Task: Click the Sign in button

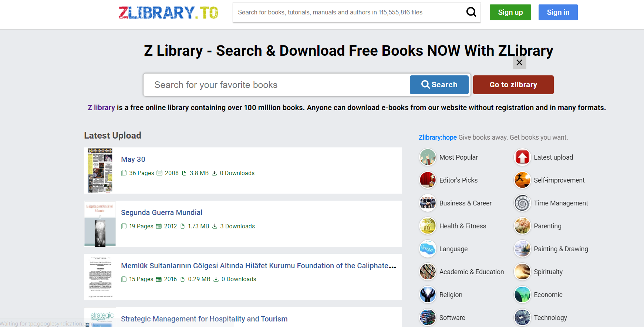Action: [558, 12]
